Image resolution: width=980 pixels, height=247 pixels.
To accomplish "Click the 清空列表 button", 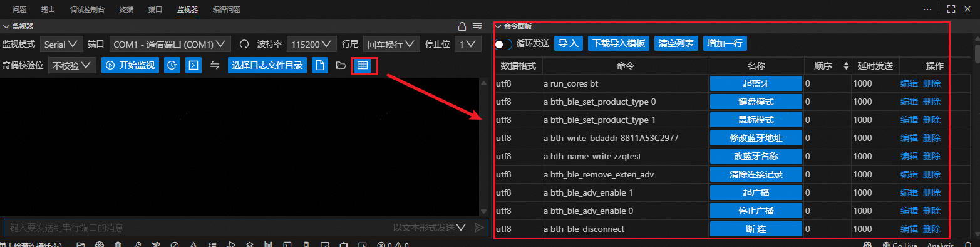I will click(x=676, y=43).
